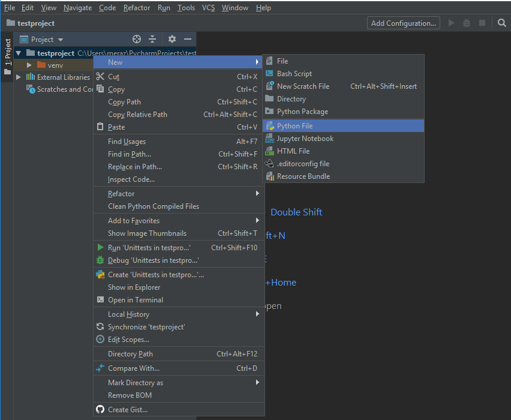This screenshot has height=420, width=511.
Task: Hide the Project panel with minus icon
Action: pyautogui.click(x=188, y=39)
